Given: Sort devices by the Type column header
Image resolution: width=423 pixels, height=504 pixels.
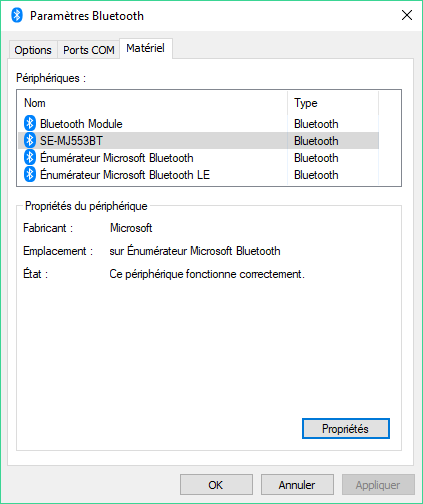Looking at the screenshot, I should (333, 103).
